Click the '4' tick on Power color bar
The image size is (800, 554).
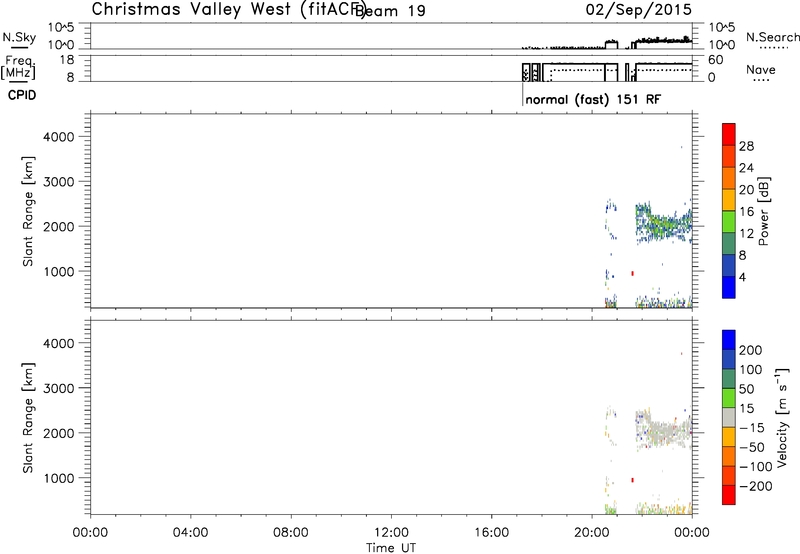click(742, 278)
